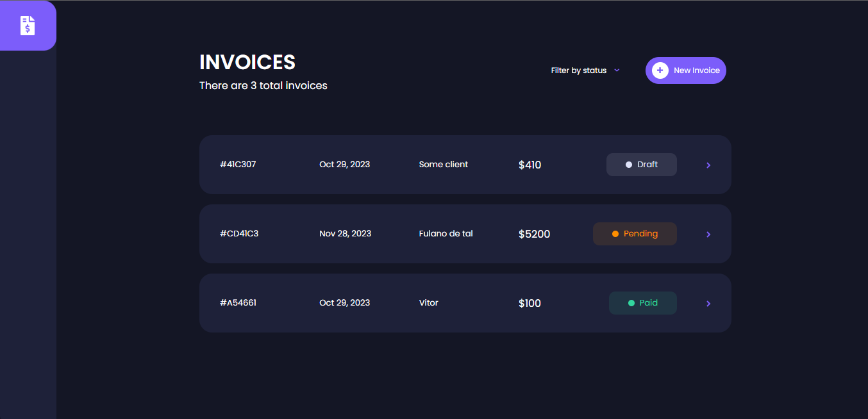Select the Paid status badge

(x=643, y=303)
